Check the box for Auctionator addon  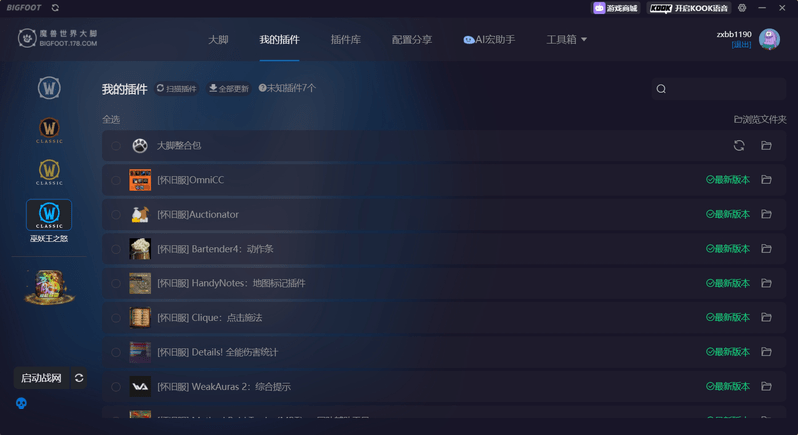pyautogui.click(x=116, y=215)
